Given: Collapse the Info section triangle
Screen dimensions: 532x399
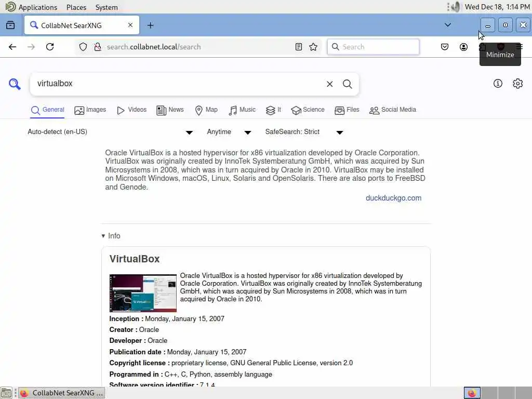Looking at the screenshot, I should click(x=103, y=236).
